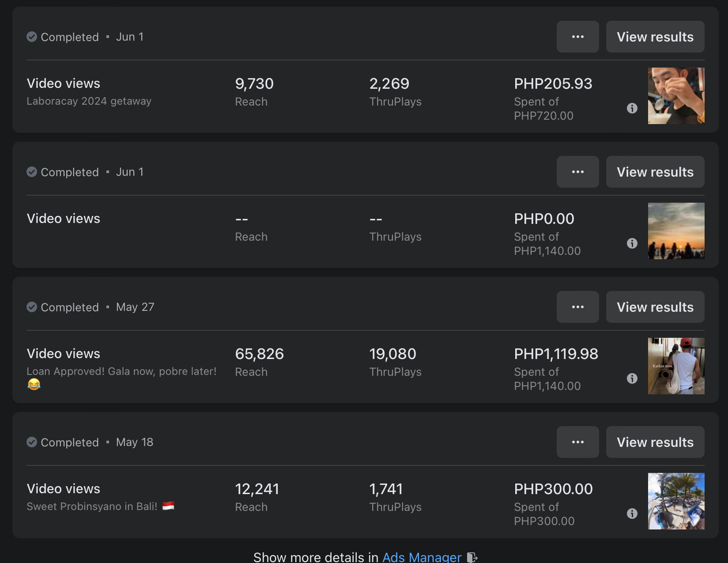The height and width of the screenshot is (563, 728).
Task: Click completed checkmark icon for May 18 ad
Action: 32,442
